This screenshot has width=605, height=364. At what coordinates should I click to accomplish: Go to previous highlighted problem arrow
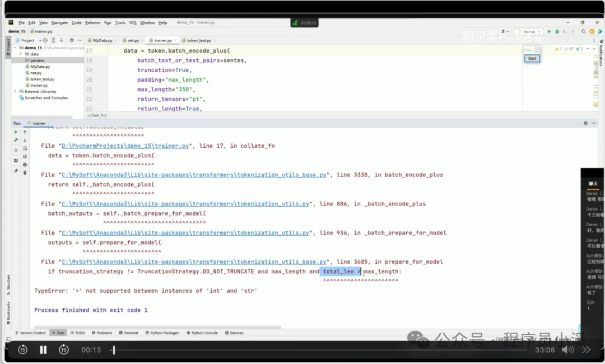pyautogui.click(x=588, y=49)
